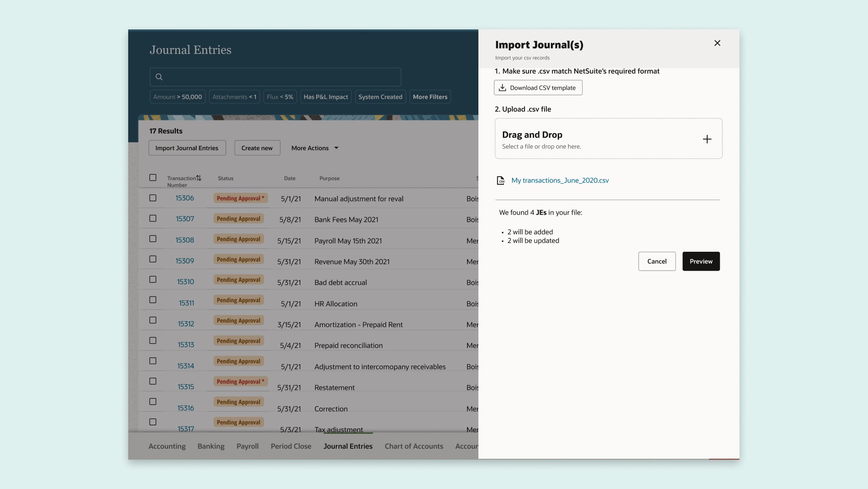Select checkbox for transaction 15316
Viewport: 868px width, 489px height.
tap(153, 402)
